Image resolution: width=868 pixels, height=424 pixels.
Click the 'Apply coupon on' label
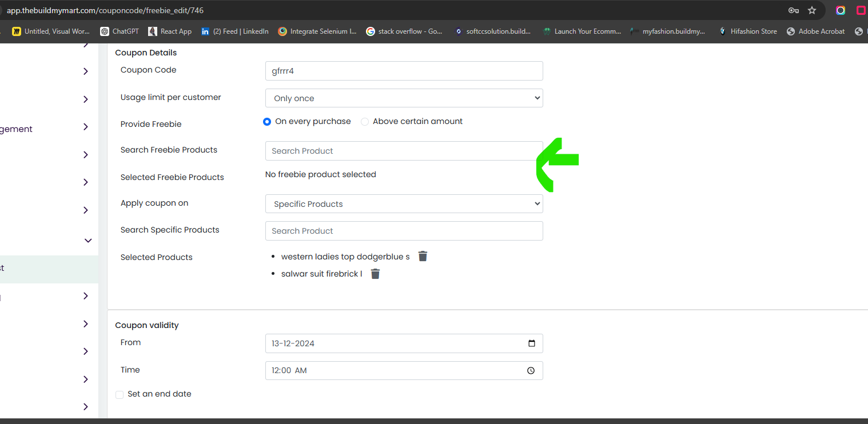(x=154, y=203)
